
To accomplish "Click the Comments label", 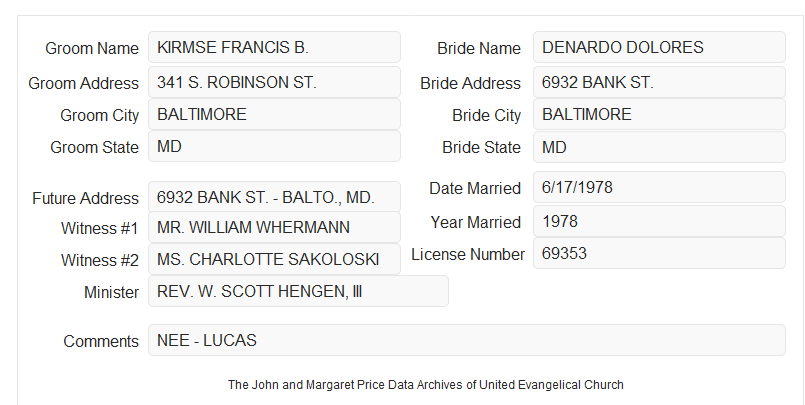I will pyautogui.click(x=101, y=341).
